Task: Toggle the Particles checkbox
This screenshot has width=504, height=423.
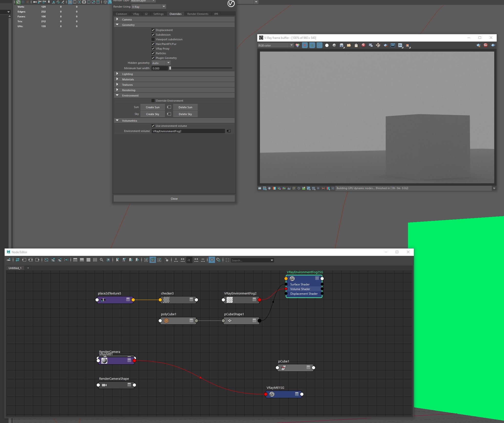Action: point(153,53)
